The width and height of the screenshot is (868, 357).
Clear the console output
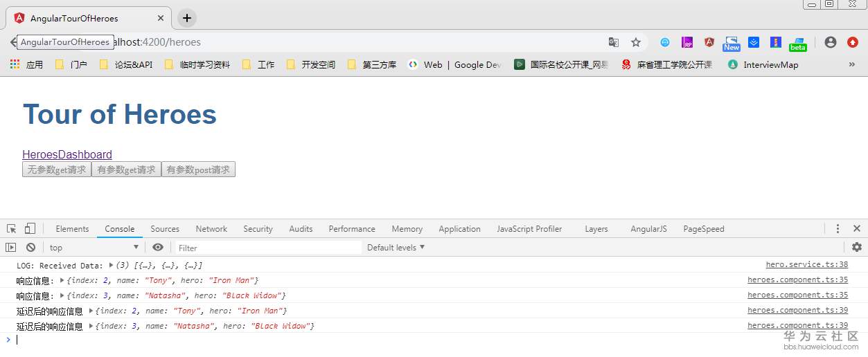point(30,247)
